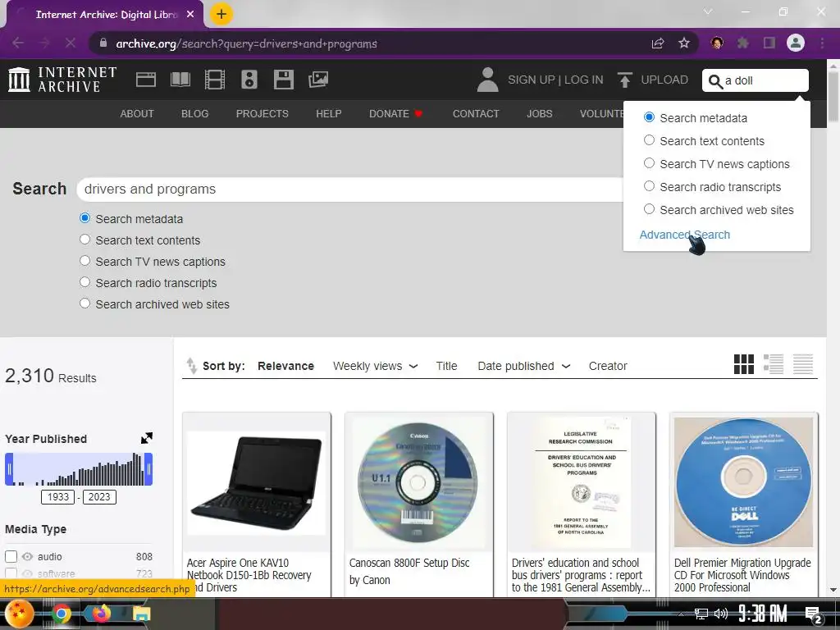Click the page vertical scrollbar thumb
840x630 pixels.
coord(833,96)
